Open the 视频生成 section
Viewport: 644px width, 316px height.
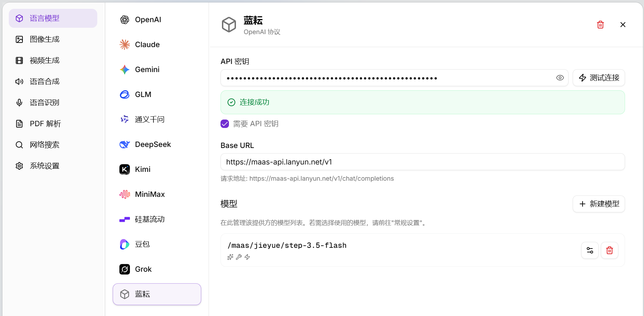coord(53,60)
